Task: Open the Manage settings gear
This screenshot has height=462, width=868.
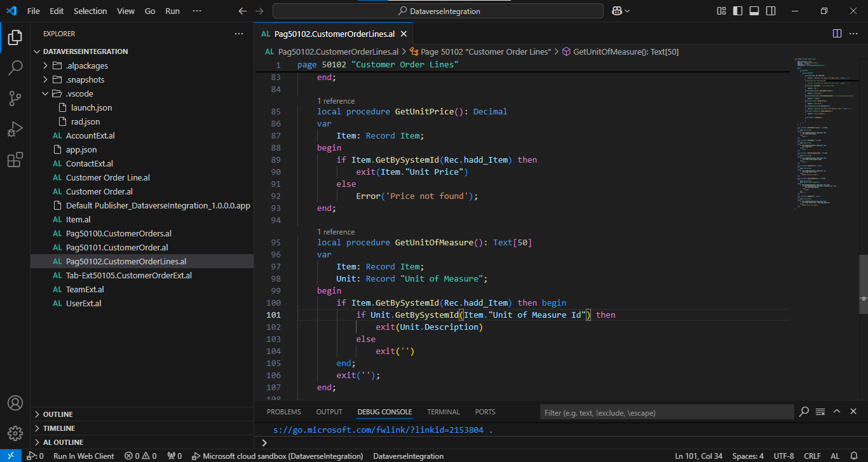Action: [15, 433]
